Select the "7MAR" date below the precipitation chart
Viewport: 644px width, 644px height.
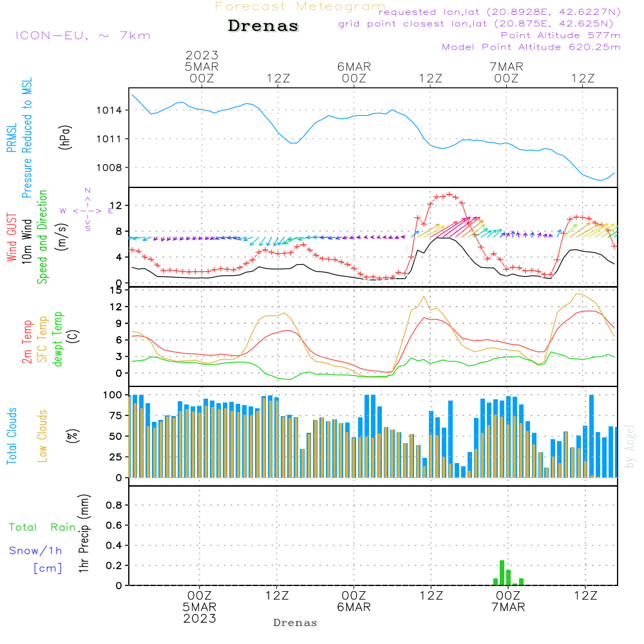pos(508,607)
